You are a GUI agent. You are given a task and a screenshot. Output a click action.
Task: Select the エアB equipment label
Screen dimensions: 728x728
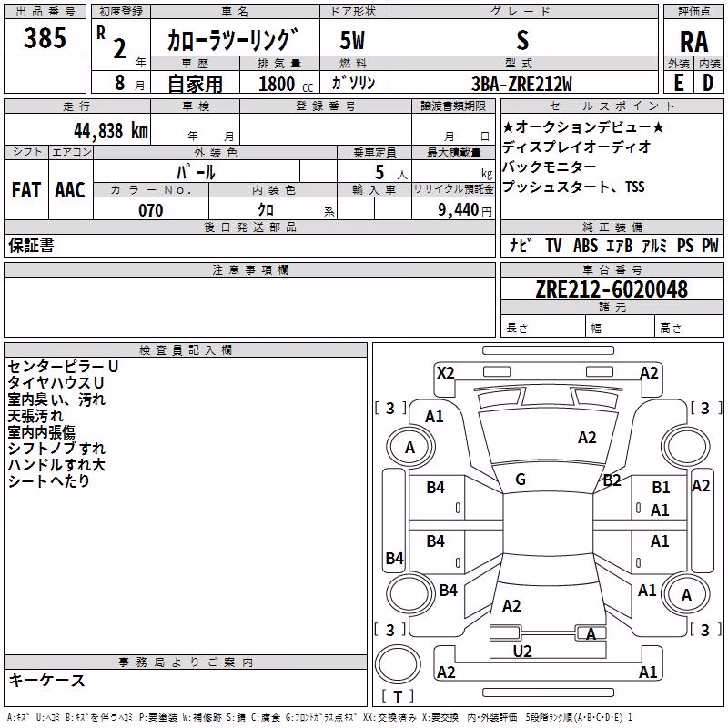[x=620, y=245]
